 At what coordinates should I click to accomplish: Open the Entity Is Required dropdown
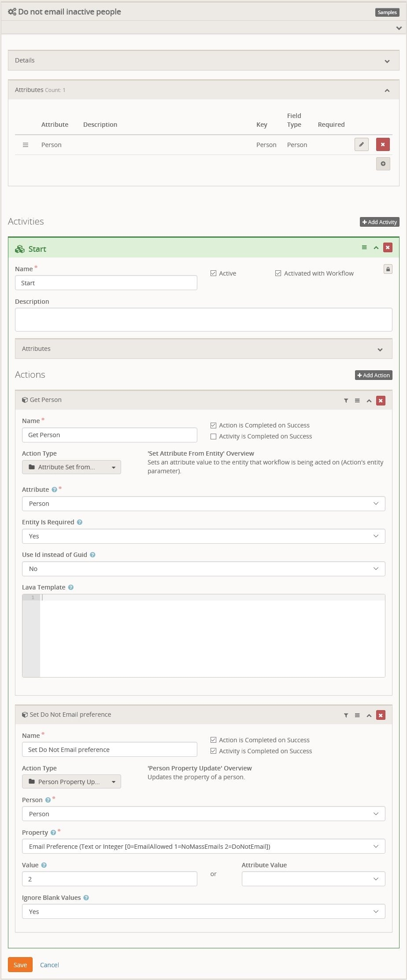coord(203,536)
